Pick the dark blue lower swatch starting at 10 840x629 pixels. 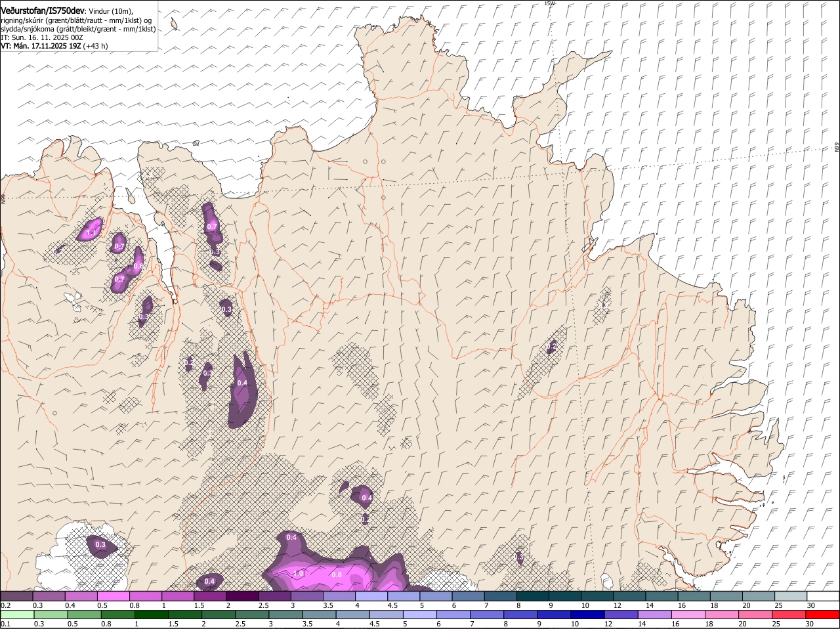(x=588, y=615)
